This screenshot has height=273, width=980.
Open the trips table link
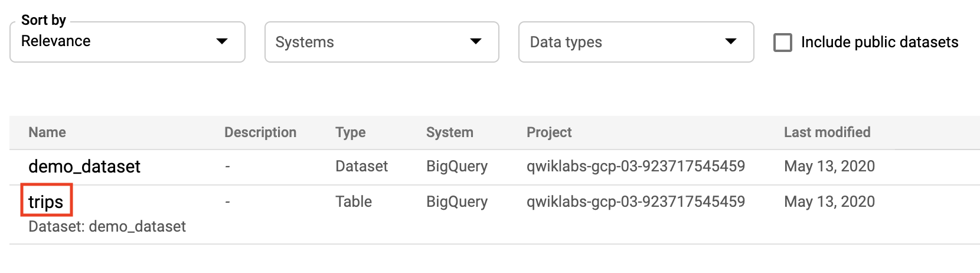point(46,201)
